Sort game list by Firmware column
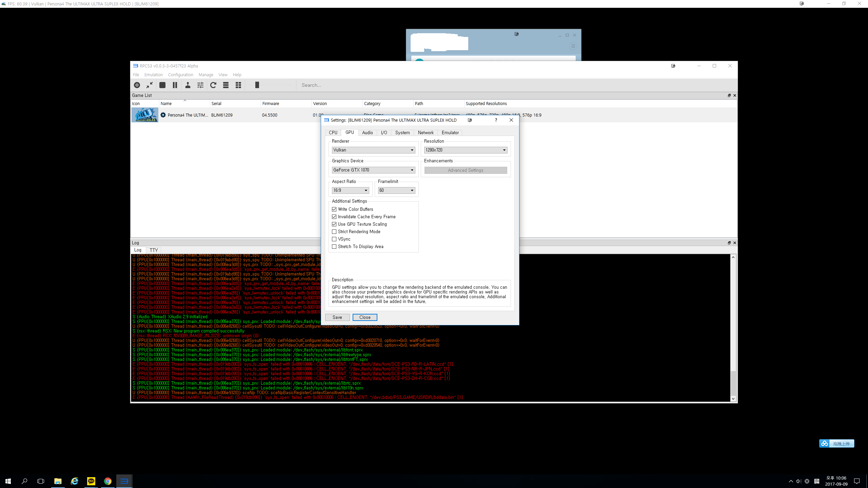 (x=286, y=103)
